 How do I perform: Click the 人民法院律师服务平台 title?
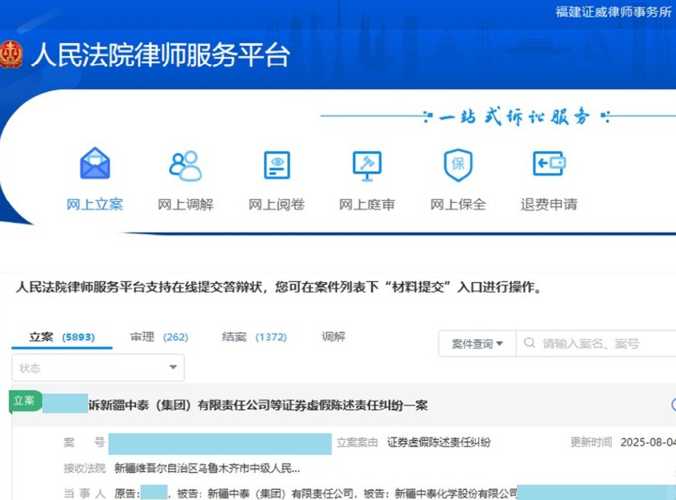click(x=160, y=55)
